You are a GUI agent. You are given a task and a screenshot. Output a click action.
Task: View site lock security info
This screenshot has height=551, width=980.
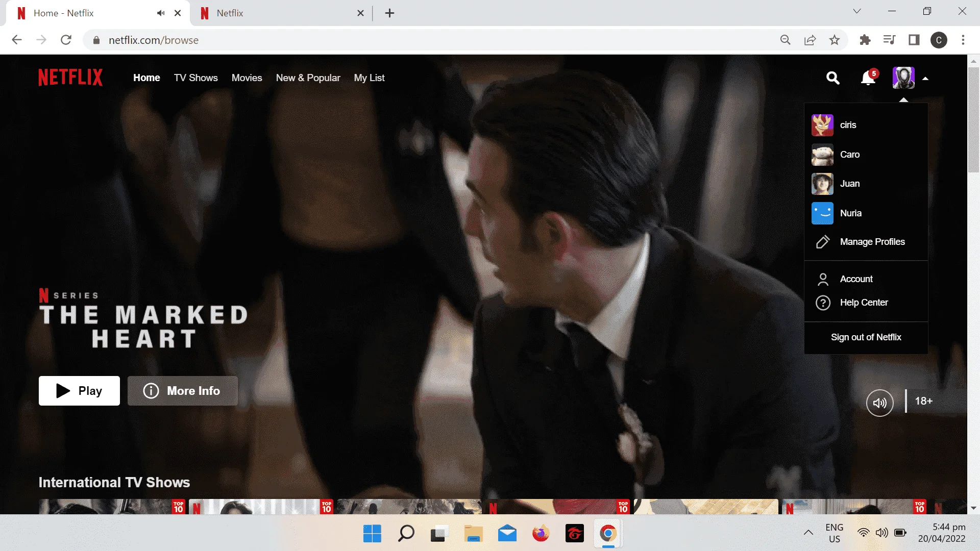tap(96, 40)
